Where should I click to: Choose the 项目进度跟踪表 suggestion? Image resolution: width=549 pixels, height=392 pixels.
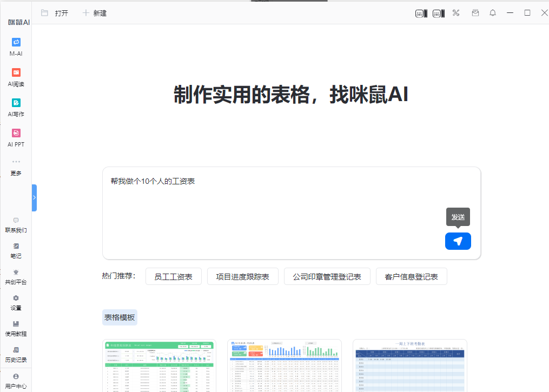[242, 276]
